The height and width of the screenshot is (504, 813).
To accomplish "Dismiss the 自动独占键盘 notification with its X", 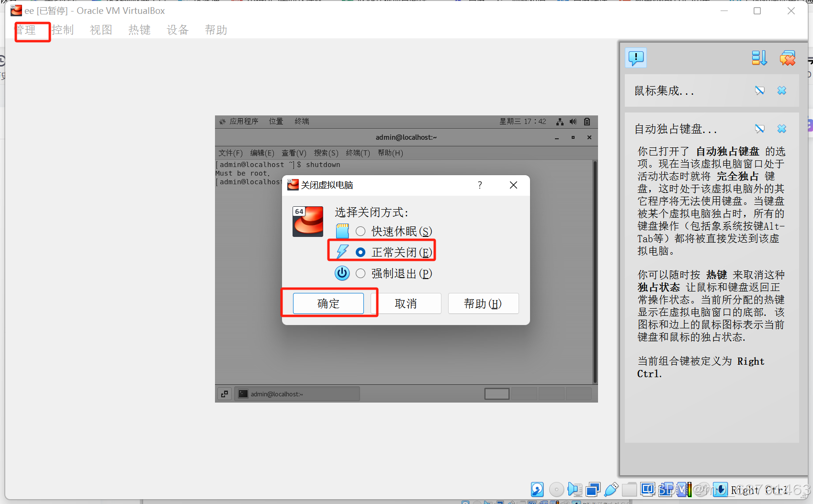I will pyautogui.click(x=782, y=129).
